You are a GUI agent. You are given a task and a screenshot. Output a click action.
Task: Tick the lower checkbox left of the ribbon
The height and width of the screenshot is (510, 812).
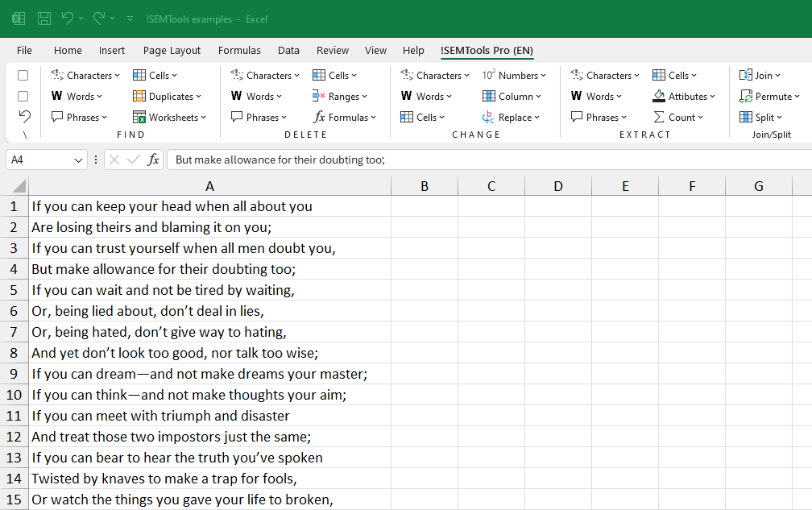pos(23,96)
